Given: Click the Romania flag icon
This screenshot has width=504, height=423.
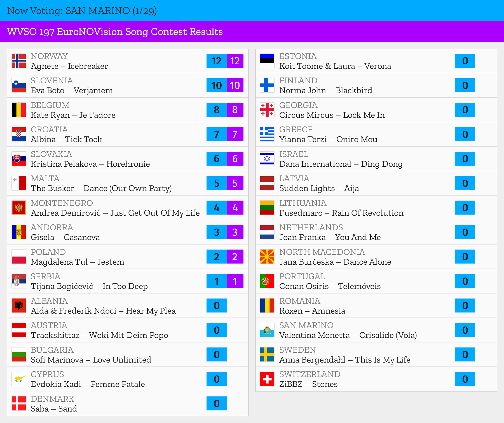Looking at the screenshot, I should point(267,305).
